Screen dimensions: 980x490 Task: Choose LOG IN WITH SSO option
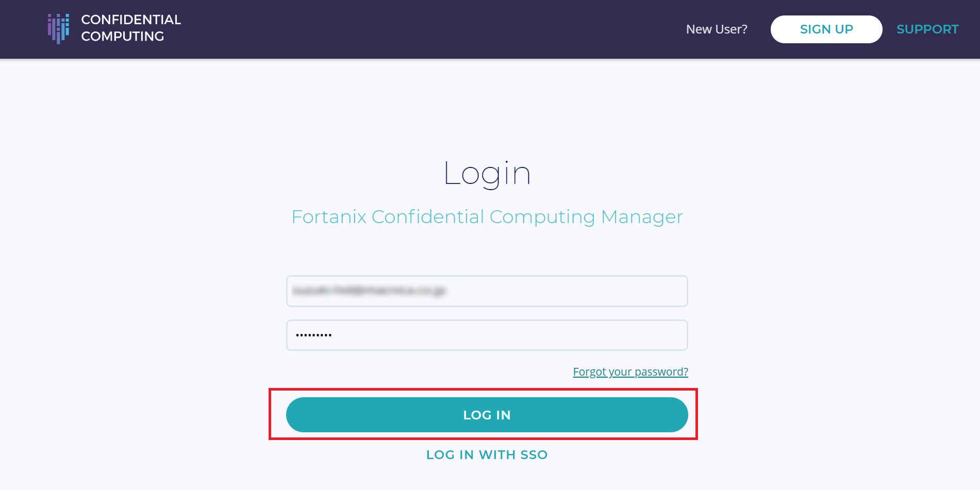(487, 455)
